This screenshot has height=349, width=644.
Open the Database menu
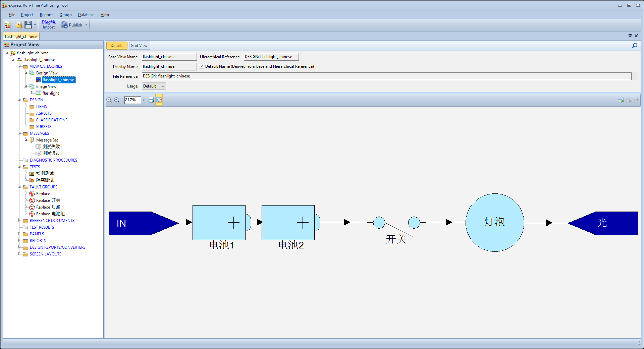coord(86,15)
